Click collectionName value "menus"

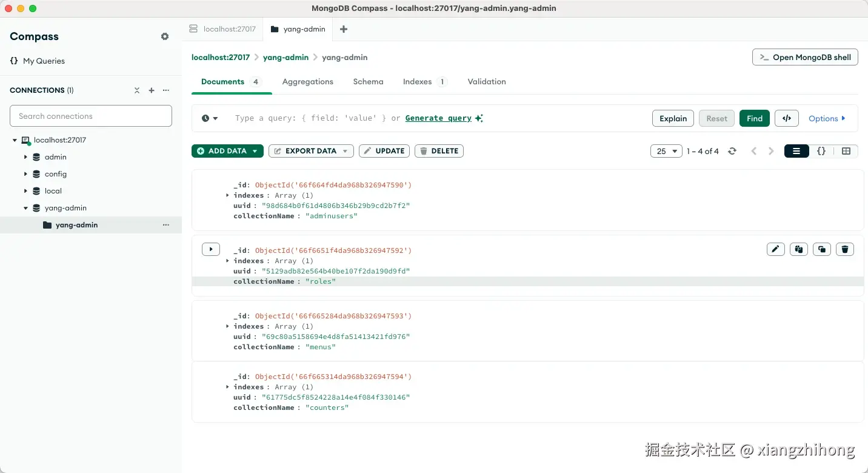(x=321, y=347)
